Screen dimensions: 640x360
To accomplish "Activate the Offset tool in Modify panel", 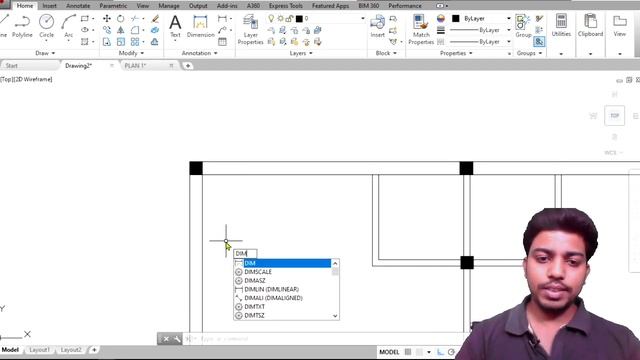I will pyautogui.click(x=155, y=42).
